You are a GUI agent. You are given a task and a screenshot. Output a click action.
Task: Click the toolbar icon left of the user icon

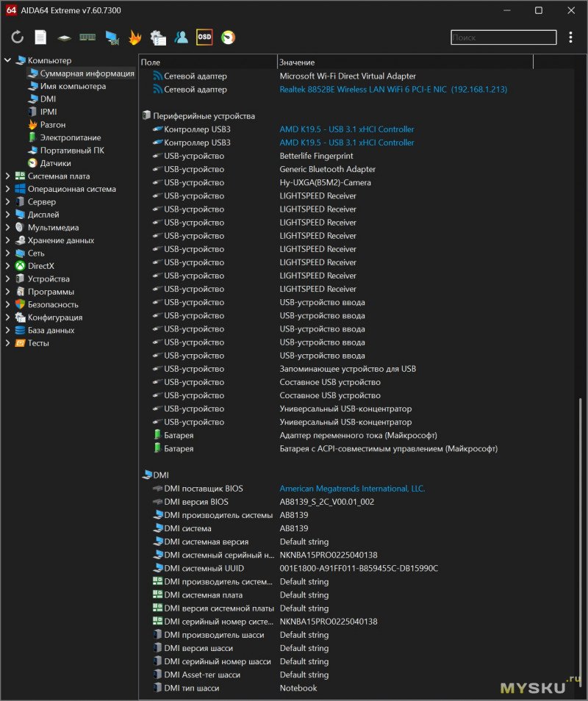158,37
